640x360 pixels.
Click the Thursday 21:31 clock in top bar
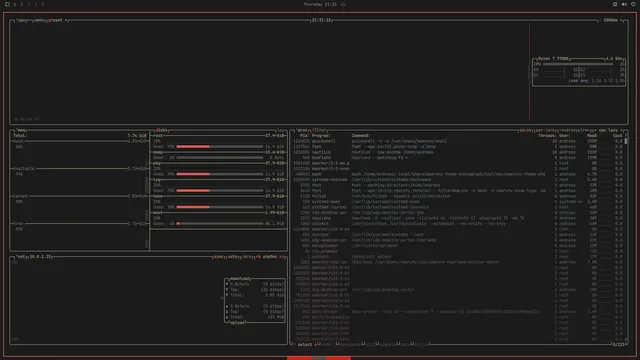click(320, 4)
